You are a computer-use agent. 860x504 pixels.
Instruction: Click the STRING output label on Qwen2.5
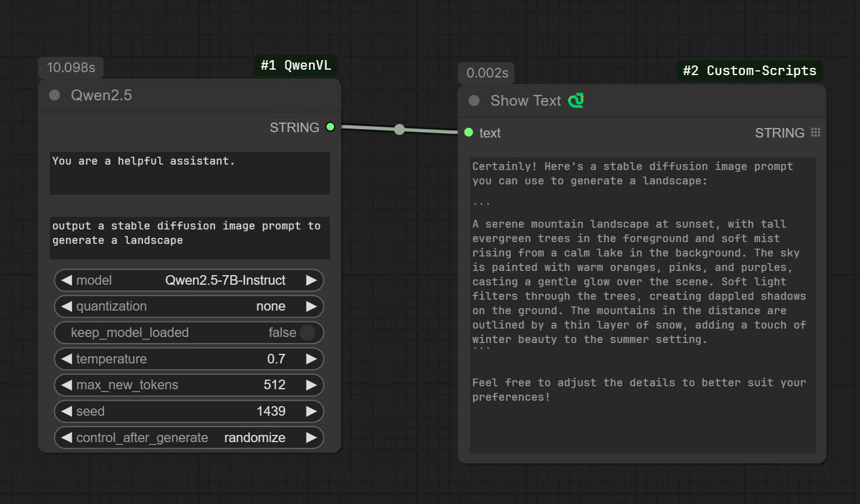click(x=294, y=127)
